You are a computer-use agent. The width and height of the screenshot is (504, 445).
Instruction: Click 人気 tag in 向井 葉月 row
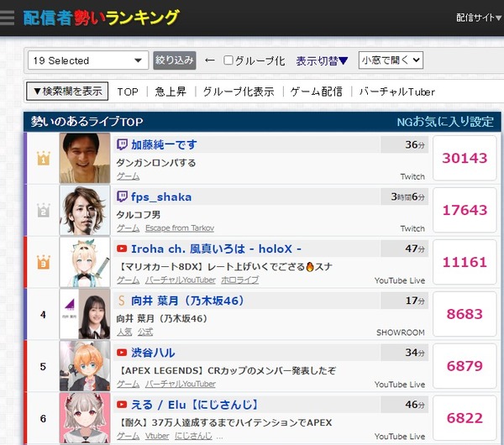tap(124, 332)
